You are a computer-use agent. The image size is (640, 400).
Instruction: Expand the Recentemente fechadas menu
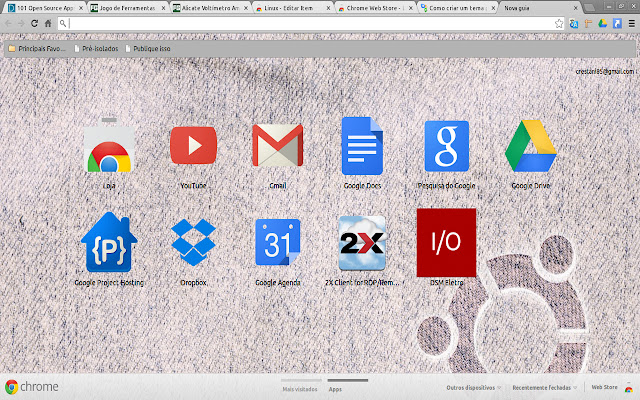point(544,387)
